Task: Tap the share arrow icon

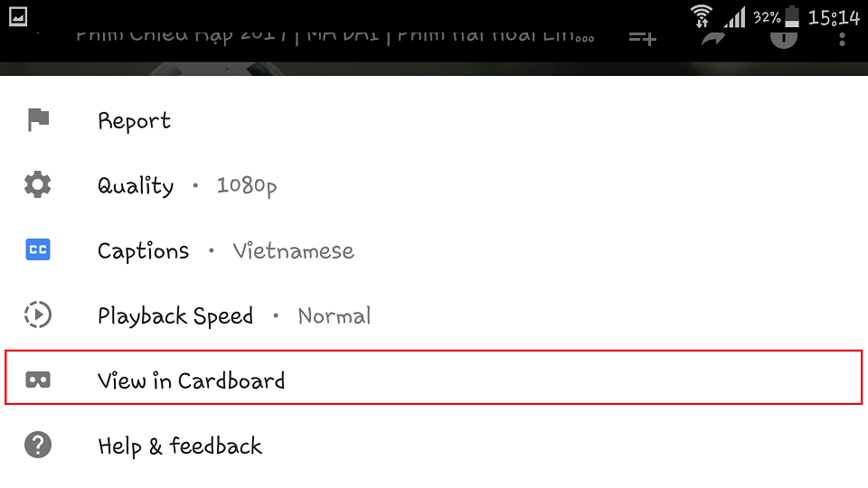Action: pos(713,39)
